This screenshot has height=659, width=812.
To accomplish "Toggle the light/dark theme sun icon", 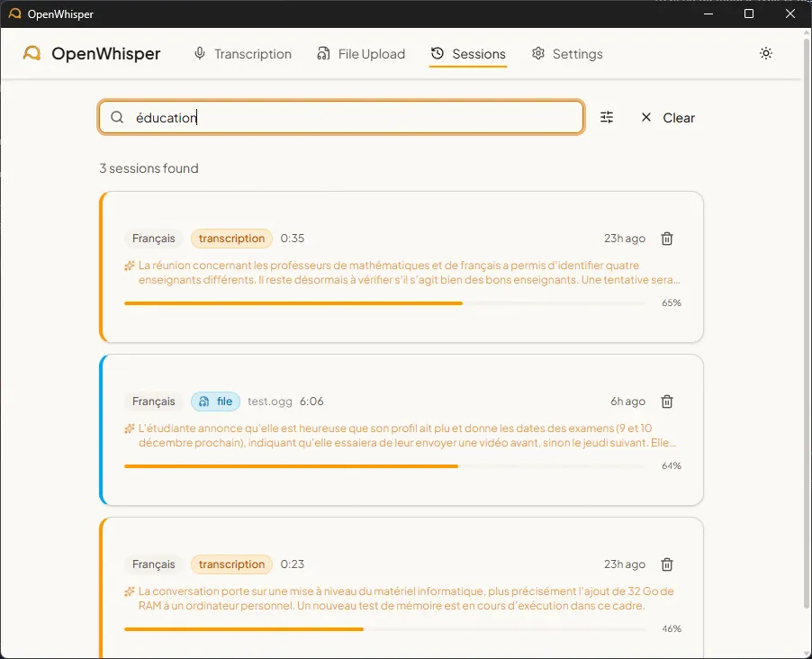I will click(x=766, y=54).
